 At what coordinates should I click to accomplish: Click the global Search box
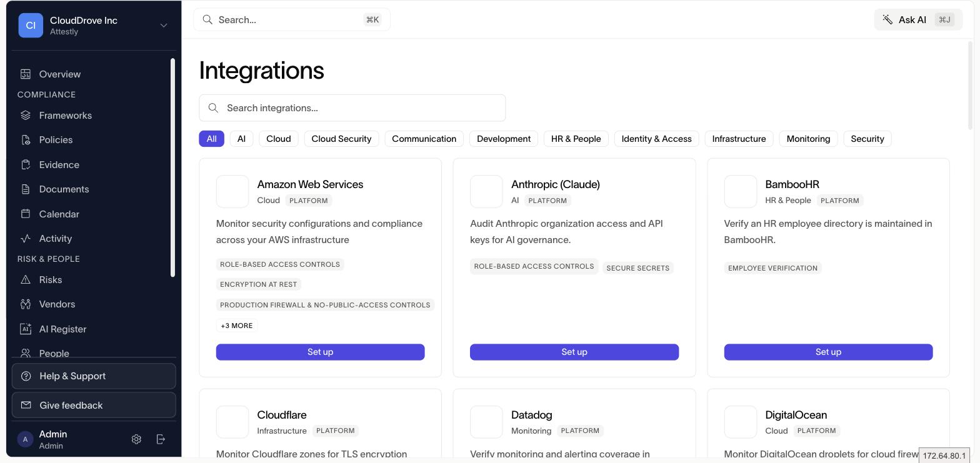[292, 19]
